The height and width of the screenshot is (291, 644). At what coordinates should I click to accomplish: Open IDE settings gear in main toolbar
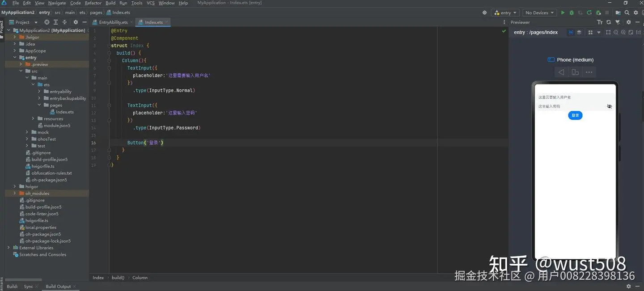636,13
